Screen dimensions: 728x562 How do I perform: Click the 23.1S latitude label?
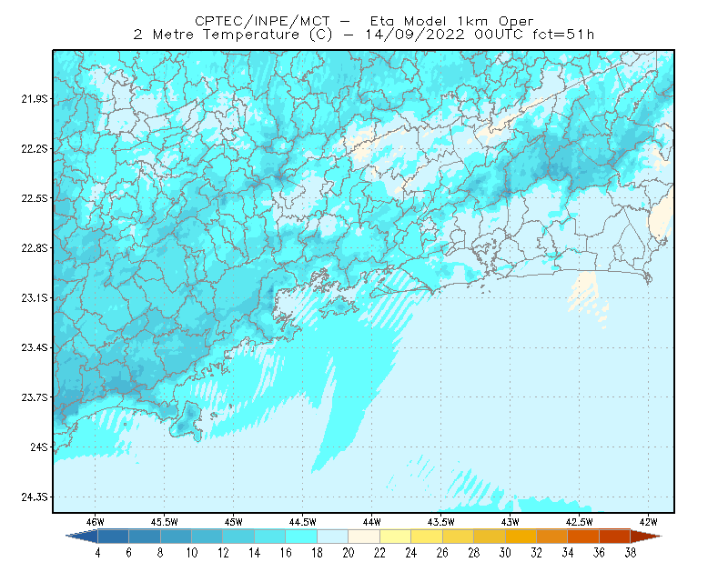[34, 298]
